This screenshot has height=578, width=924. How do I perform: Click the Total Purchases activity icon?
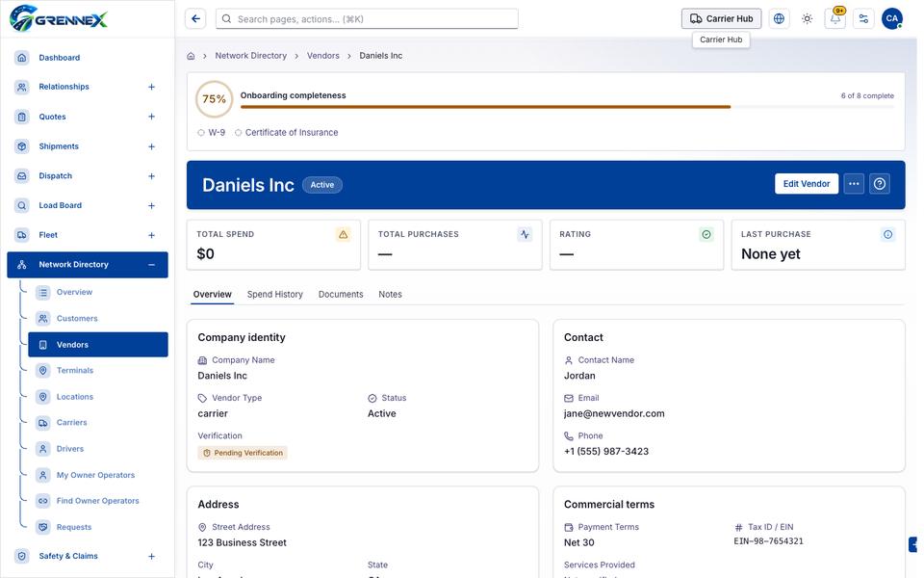click(x=525, y=235)
